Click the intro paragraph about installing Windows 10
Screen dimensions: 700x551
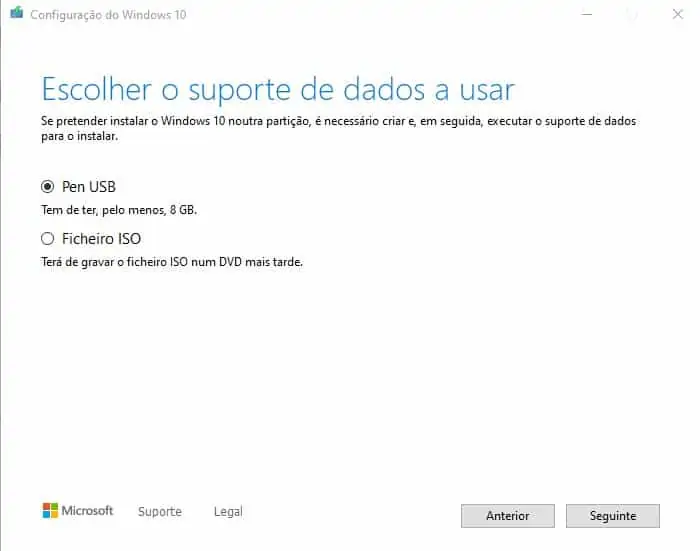338,128
